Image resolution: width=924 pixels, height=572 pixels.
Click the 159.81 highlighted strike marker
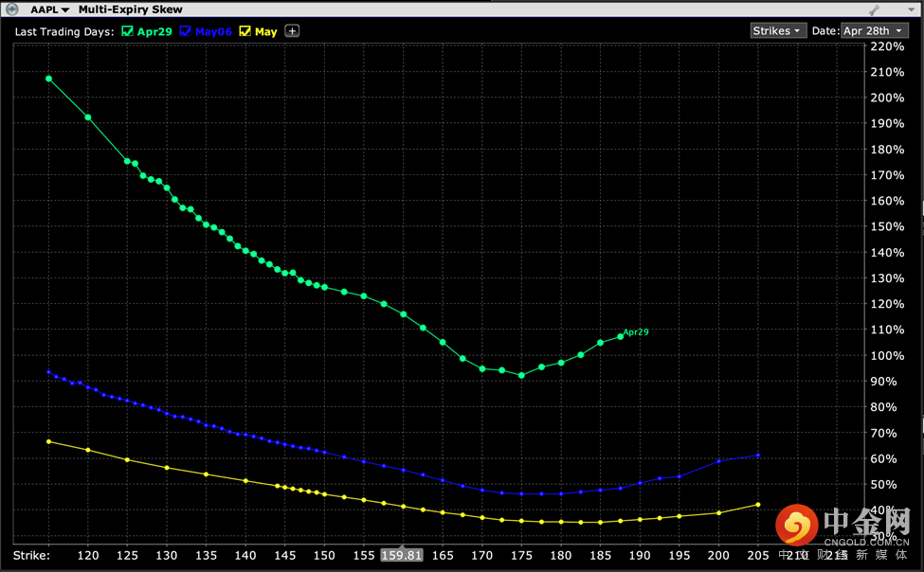[401, 556]
